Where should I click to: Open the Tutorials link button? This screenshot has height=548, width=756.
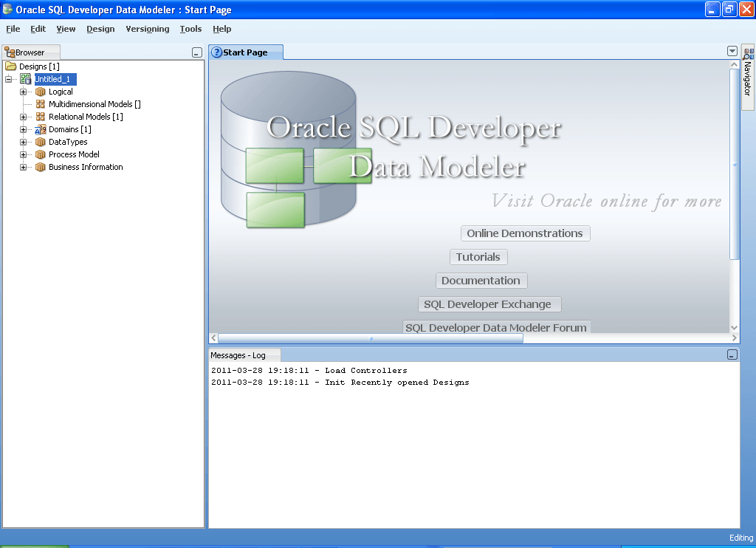tap(478, 257)
